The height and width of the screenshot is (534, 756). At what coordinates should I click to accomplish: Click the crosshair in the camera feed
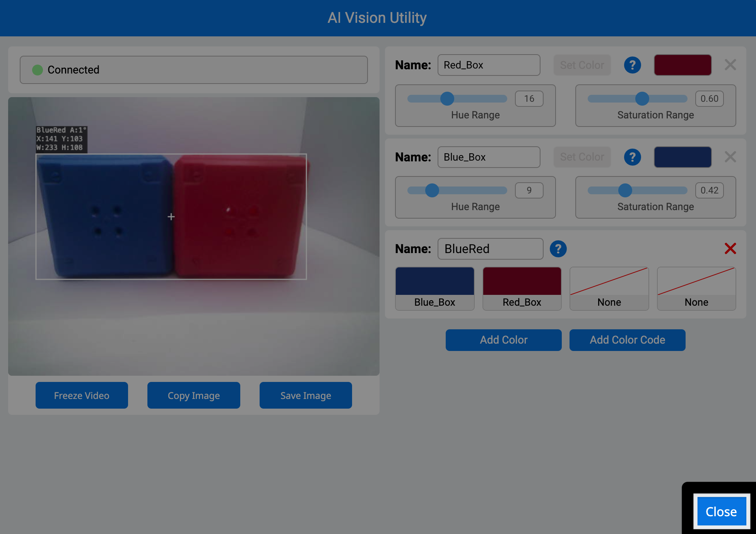pyautogui.click(x=171, y=217)
